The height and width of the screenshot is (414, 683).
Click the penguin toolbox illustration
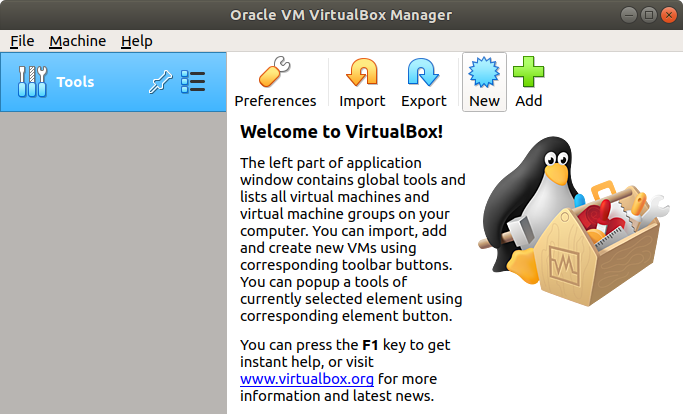[x=573, y=220]
